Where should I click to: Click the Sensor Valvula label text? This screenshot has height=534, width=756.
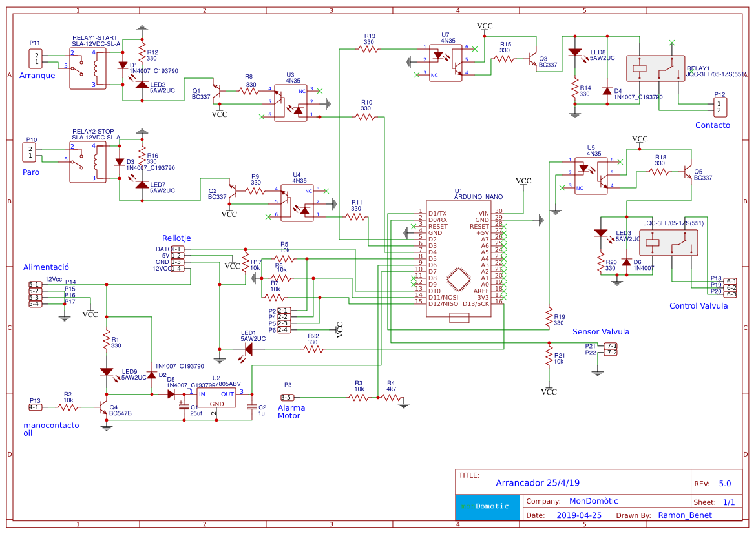601,331
